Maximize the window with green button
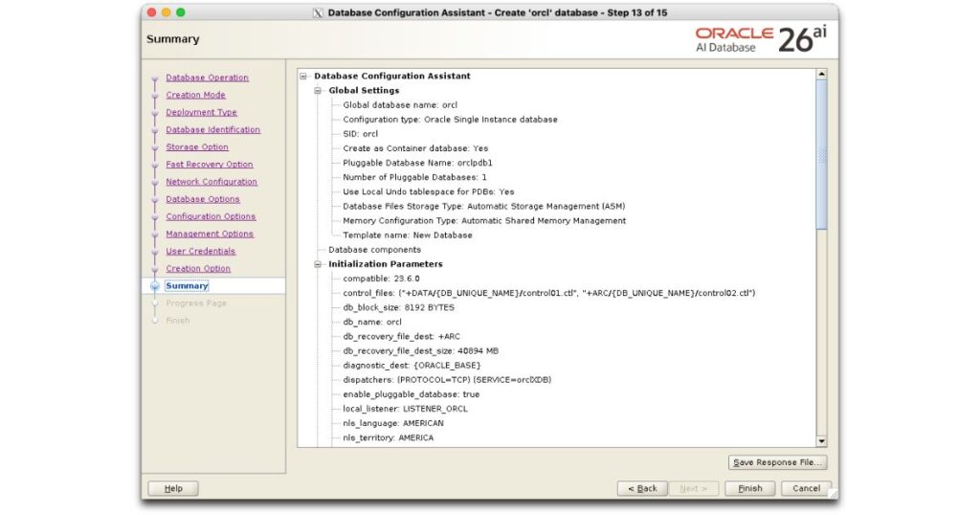This screenshot has width=980, height=515. point(181,12)
